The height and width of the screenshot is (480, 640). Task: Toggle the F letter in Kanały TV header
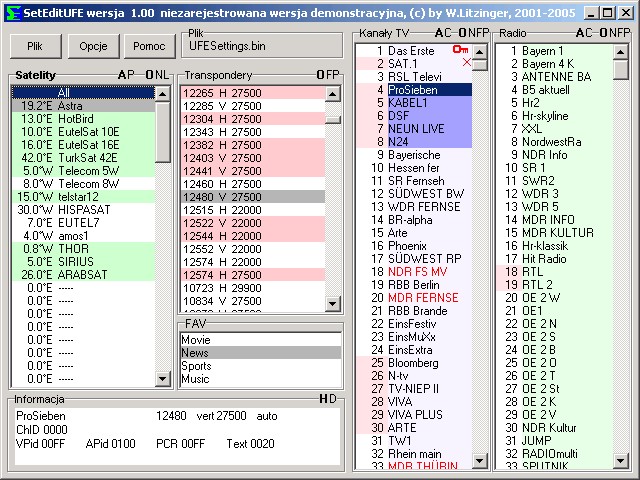click(x=476, y=33)
